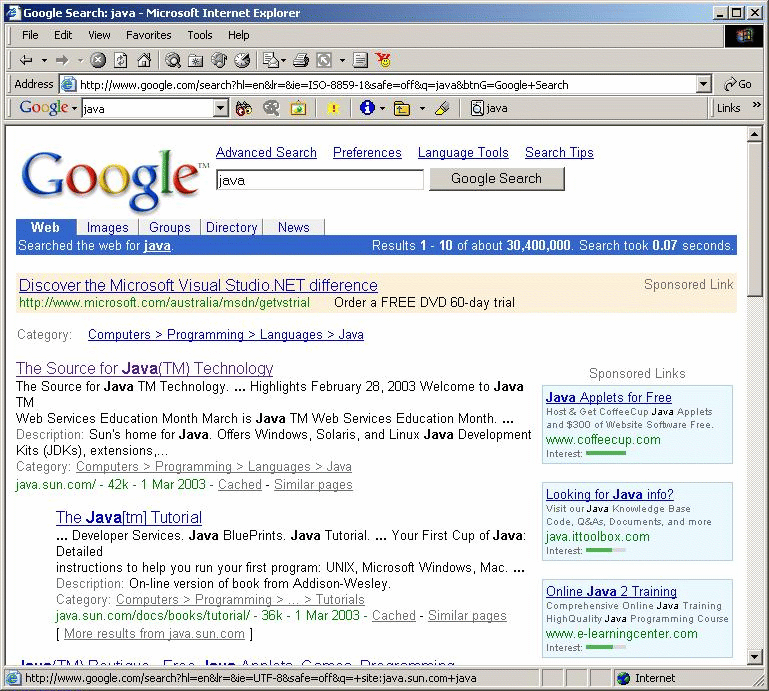This screenshot has width=769, height=691.
Task: Open the Mail button dropdown arrow
Action: click(283, 60)
